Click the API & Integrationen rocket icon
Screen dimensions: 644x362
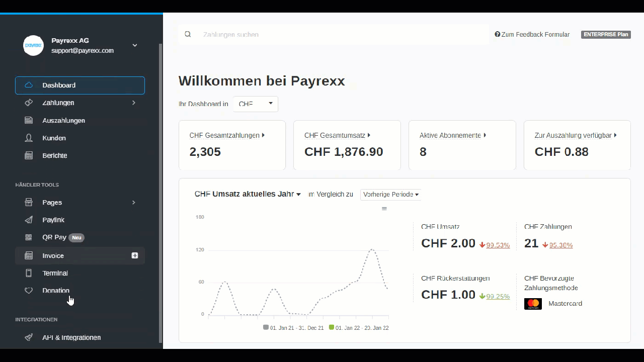pos(29,338)
